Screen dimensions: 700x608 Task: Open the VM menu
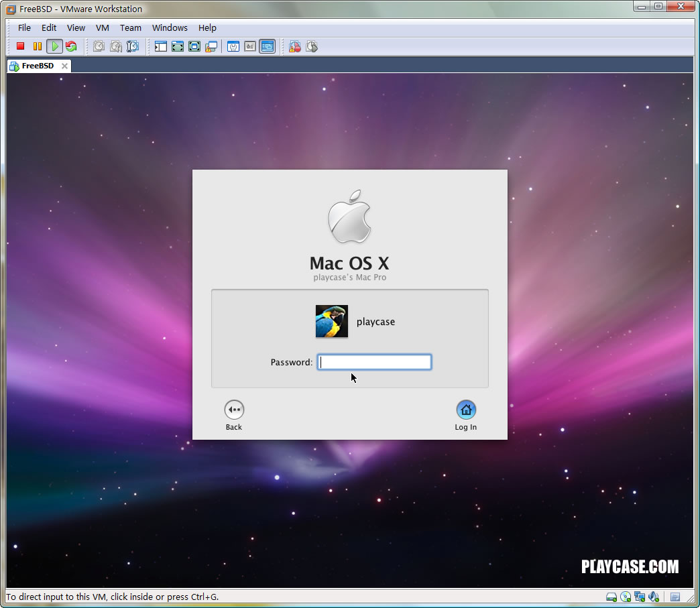click(102, 27)
